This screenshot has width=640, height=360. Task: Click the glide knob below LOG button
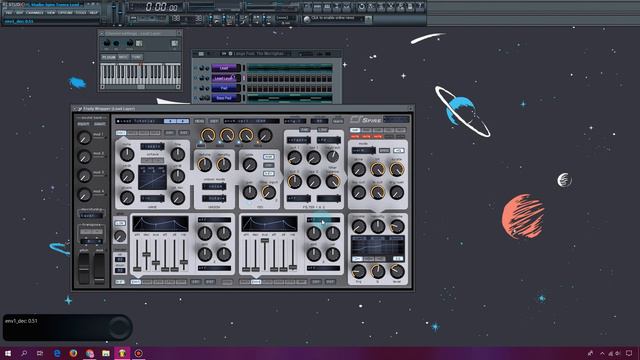[120, 236]
